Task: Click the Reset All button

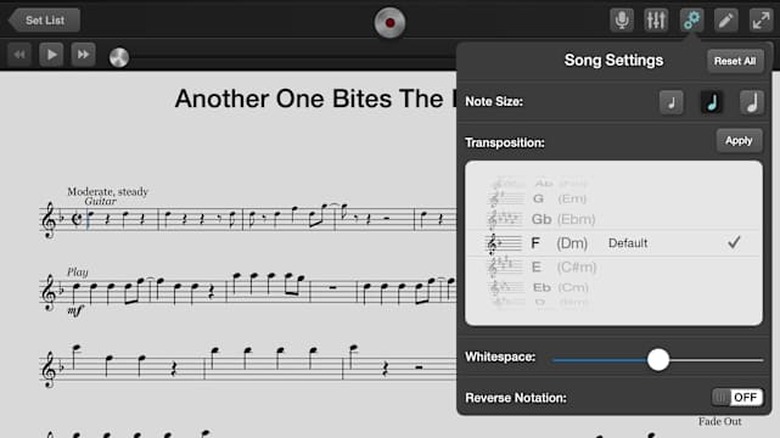Action: [734, 61]
